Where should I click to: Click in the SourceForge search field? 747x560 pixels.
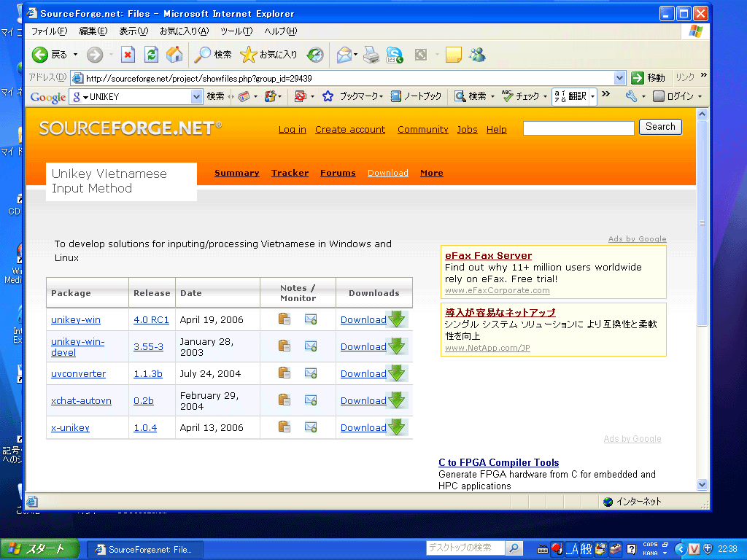(x=578, y=128)
